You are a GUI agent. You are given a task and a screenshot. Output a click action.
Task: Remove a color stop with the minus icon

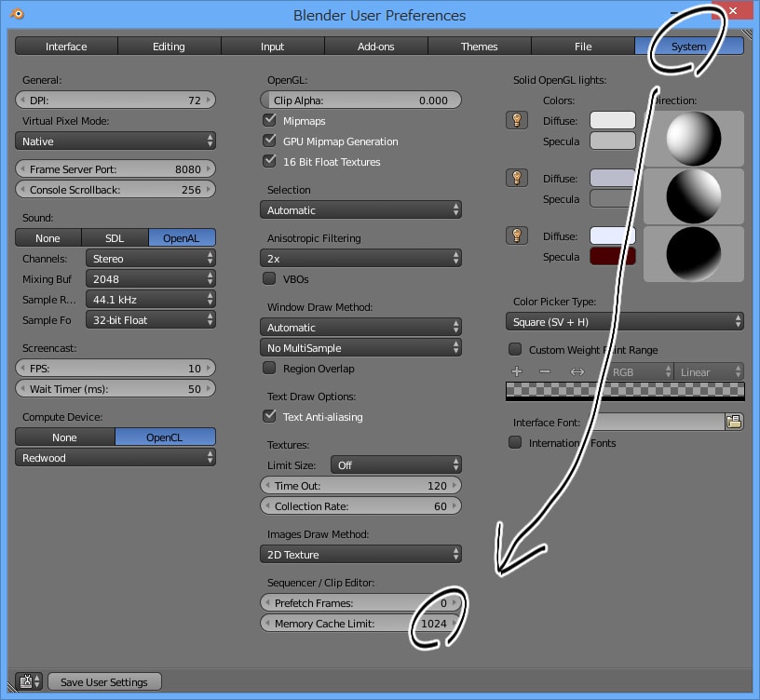(545, 371)
